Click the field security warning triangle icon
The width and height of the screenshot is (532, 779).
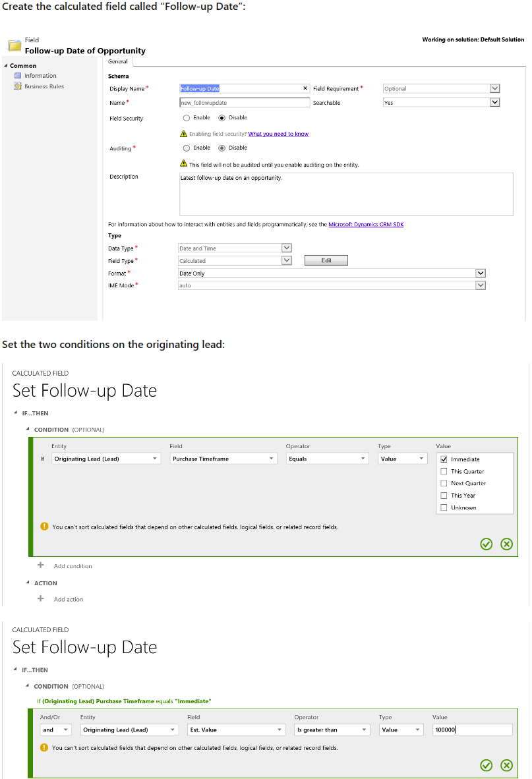point(183,133)
